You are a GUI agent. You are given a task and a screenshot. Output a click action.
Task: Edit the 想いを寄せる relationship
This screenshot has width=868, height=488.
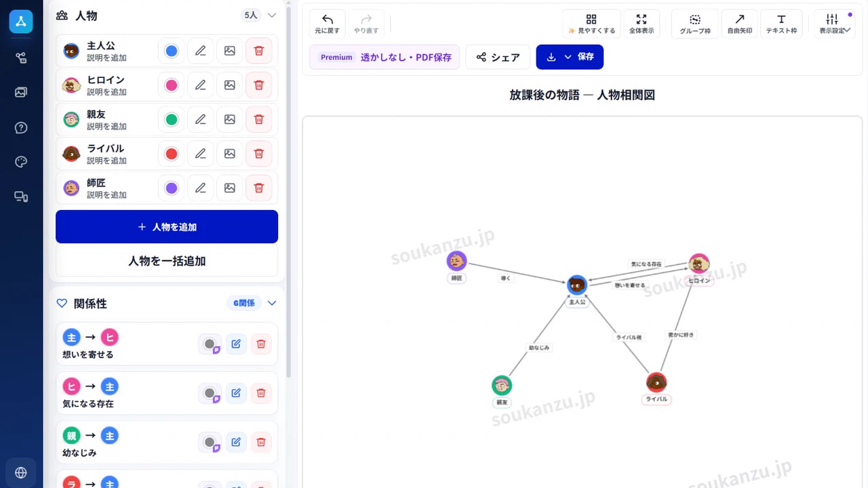coord(236,344)
